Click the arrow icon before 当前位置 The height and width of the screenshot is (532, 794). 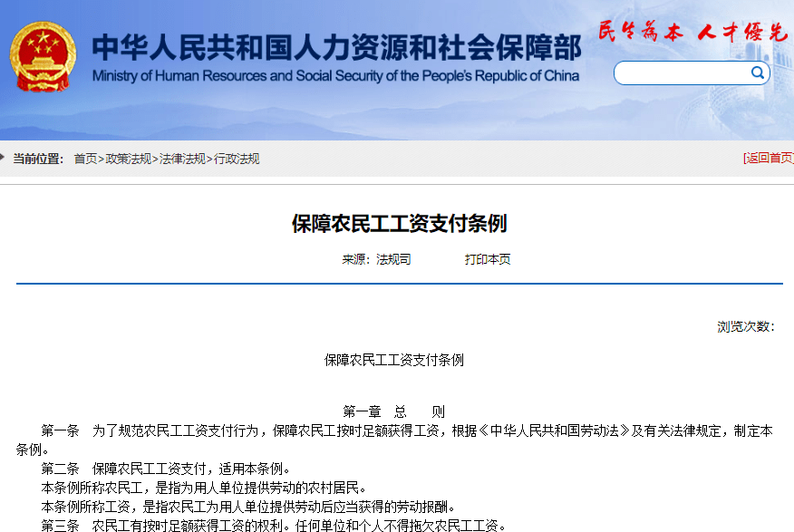pyautogui.click(x=4, y=158)
